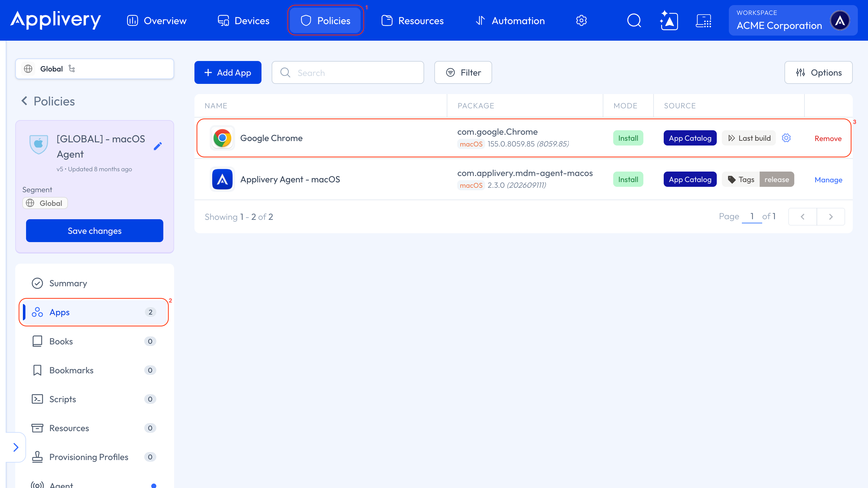Screen dimensions: 868x488
Task: Go to the previous page arrow
Action: pyautogui.click(x=803, y=217)
